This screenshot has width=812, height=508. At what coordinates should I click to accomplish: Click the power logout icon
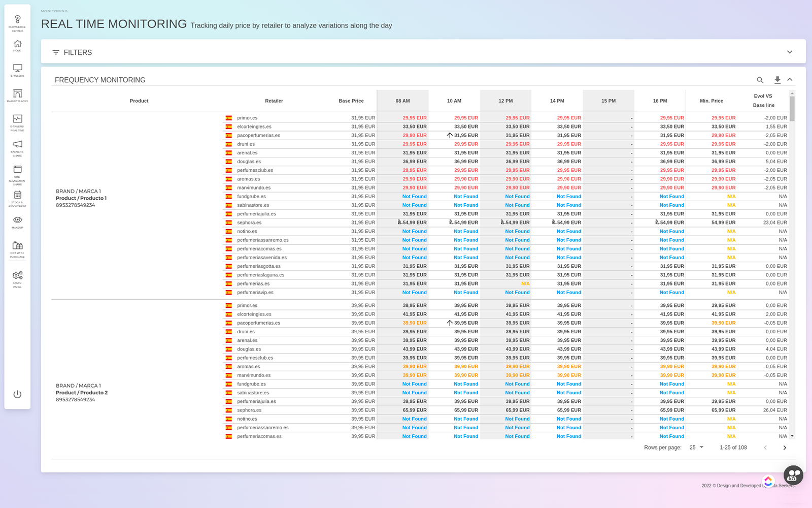tap(17, 394)
